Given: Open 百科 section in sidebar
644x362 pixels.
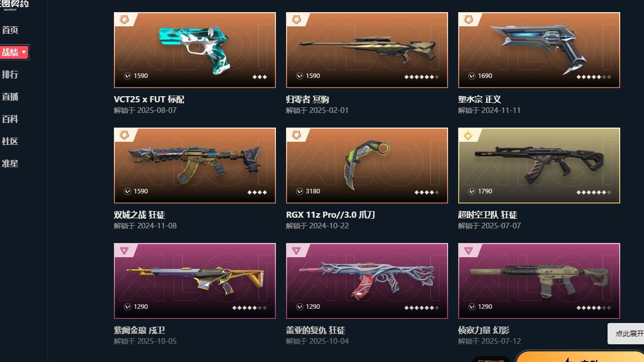Looking at the screenshot, I should pos(10,119).
